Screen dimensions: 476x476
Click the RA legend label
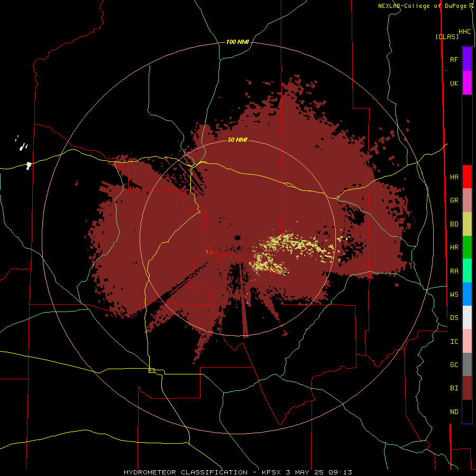click(x=454, y=271)
